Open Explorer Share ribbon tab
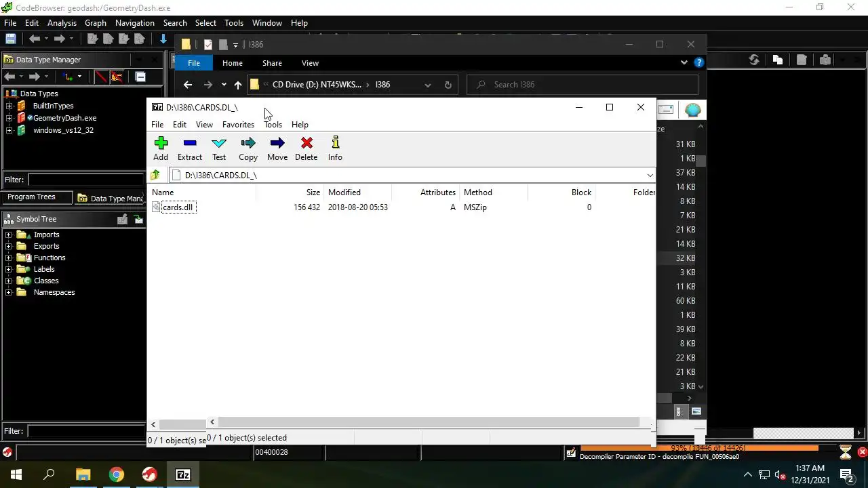This screenshot has height=488, width=868. point(272,63)
